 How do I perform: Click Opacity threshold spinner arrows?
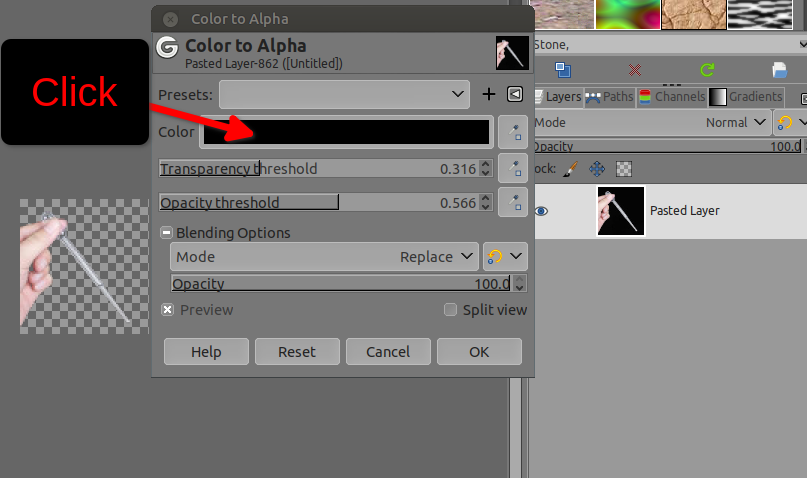click(485, 202)
